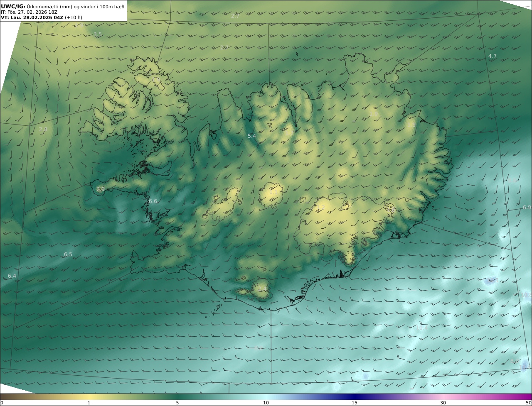Click the title "UWC/IG: Úrkomumætti (mm) og vindur"

pos(62,6)
